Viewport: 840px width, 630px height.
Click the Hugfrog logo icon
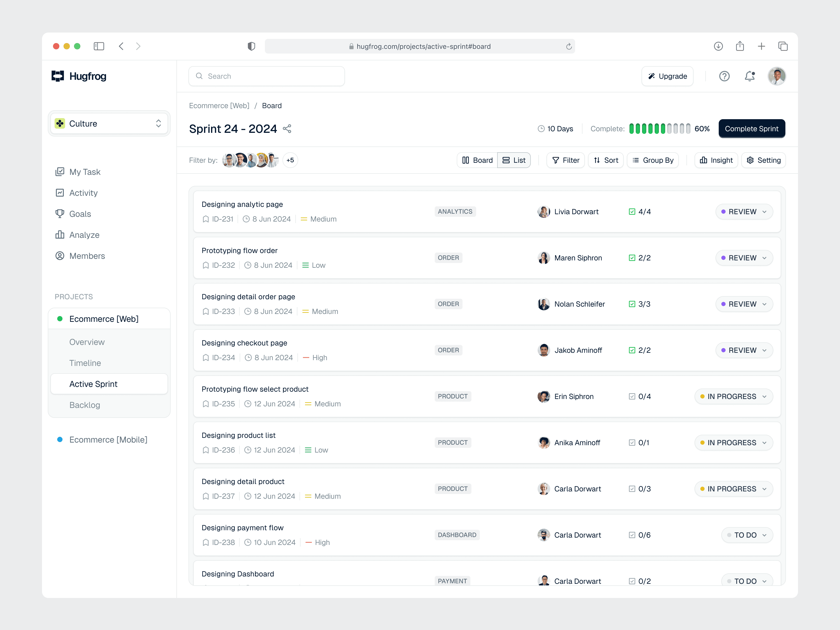[x=58, y=76]
